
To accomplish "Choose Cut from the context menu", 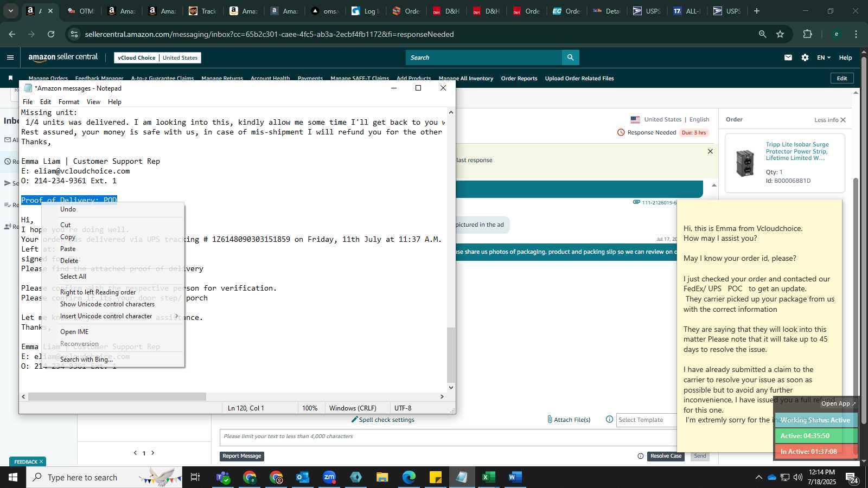I will pyautogui.click(x=113, y=225).
